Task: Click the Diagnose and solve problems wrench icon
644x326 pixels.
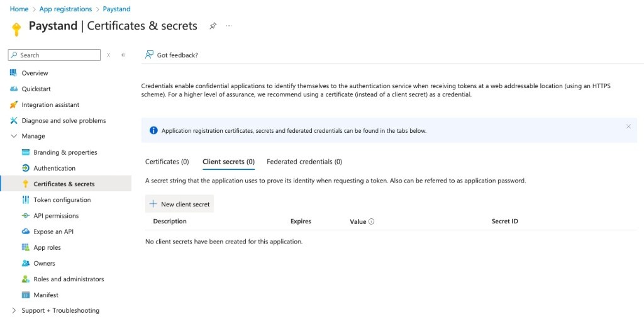Action: [14, 120]
